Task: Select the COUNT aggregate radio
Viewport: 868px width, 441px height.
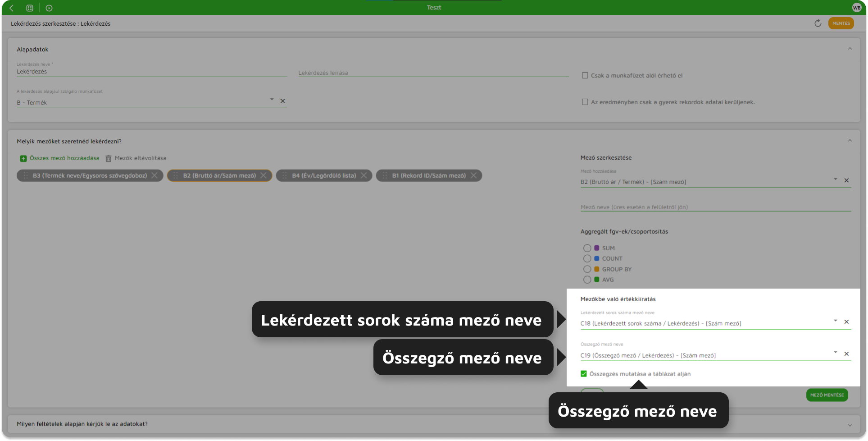Action: (587, 258)
